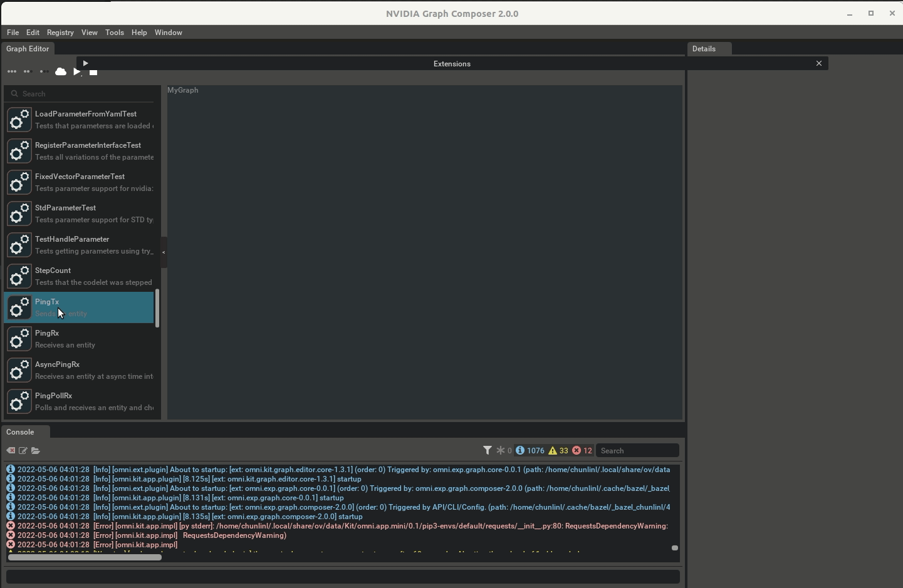
Task: Click the console edit log icon
Action: 23,451
